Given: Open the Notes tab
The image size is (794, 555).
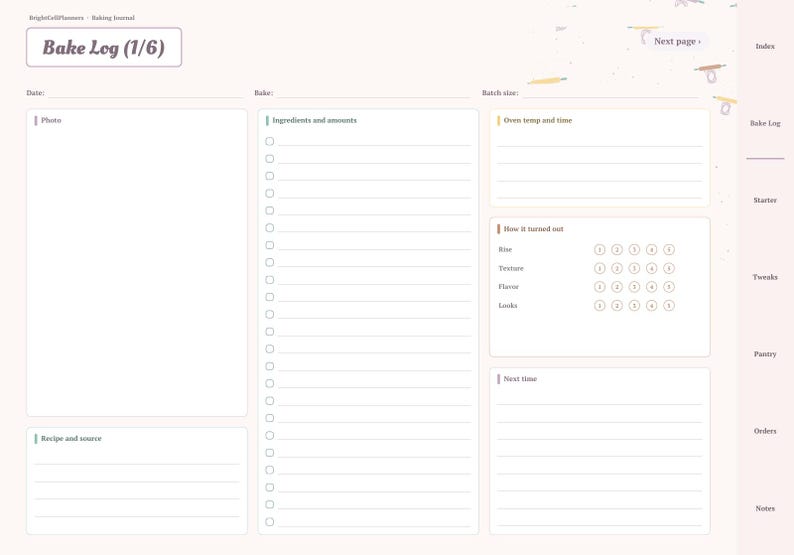Looking at the screenshot, I should [765, 508].
